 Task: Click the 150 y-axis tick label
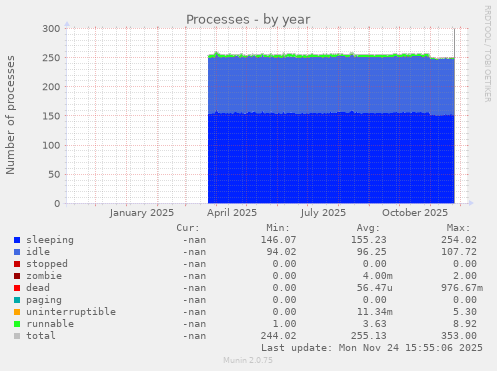tap(51, 116)
